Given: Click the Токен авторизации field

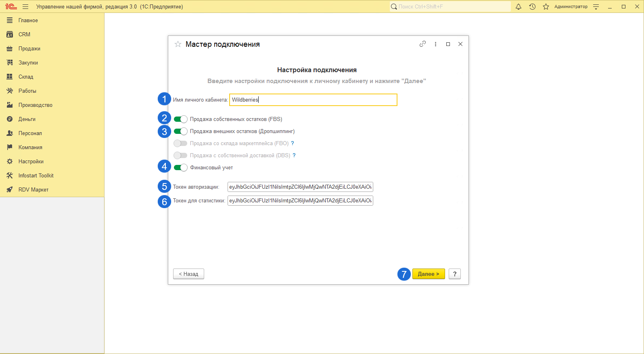Looking at the screenshot, I should click(x=300, y=187).
